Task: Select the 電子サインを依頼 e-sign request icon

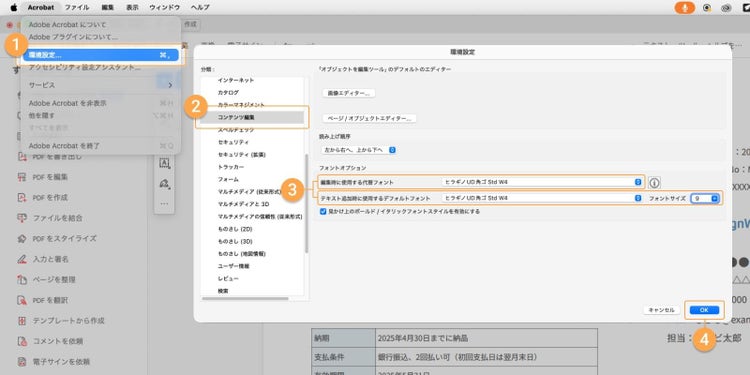Action: point(21,362)
